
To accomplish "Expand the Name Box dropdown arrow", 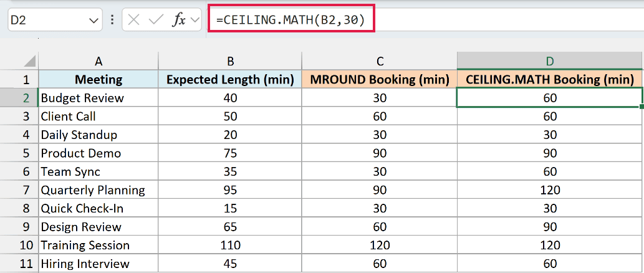I will pos(94,21).
